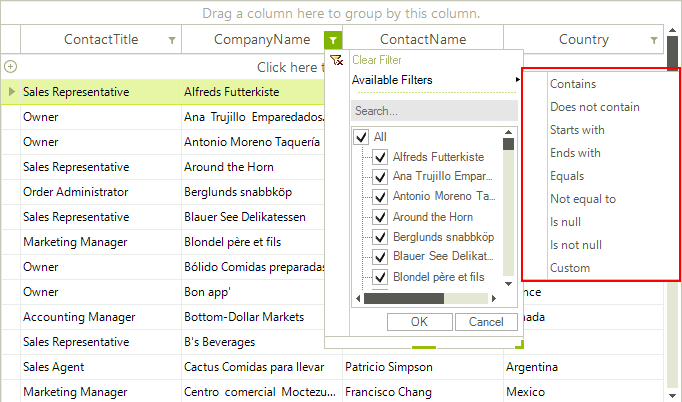This screenshot has width=682, height=402.
Task: Uncheck Ana Trujillo Empar... checkbox
Action: point(380,176)
